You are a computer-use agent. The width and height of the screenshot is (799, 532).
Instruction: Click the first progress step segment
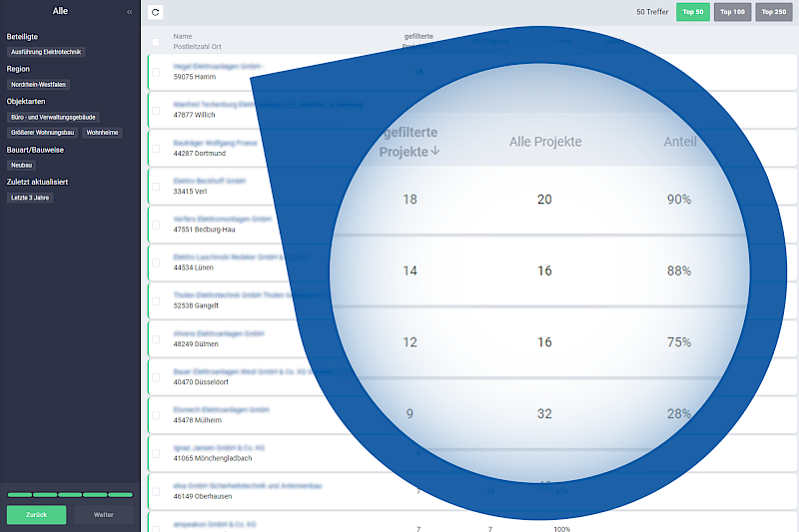click(x=19, y=494)
